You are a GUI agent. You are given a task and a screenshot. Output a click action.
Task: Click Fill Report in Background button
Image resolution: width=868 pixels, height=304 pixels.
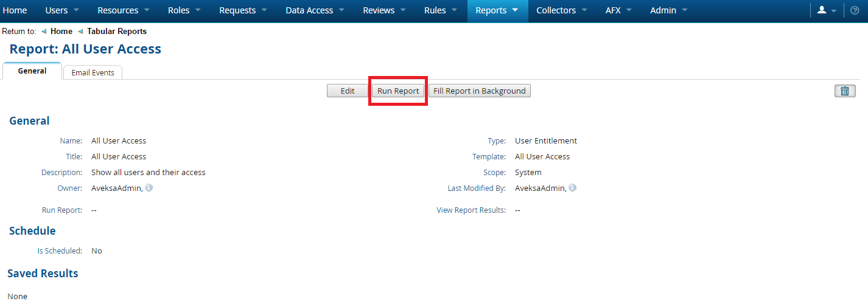[480, 91]
